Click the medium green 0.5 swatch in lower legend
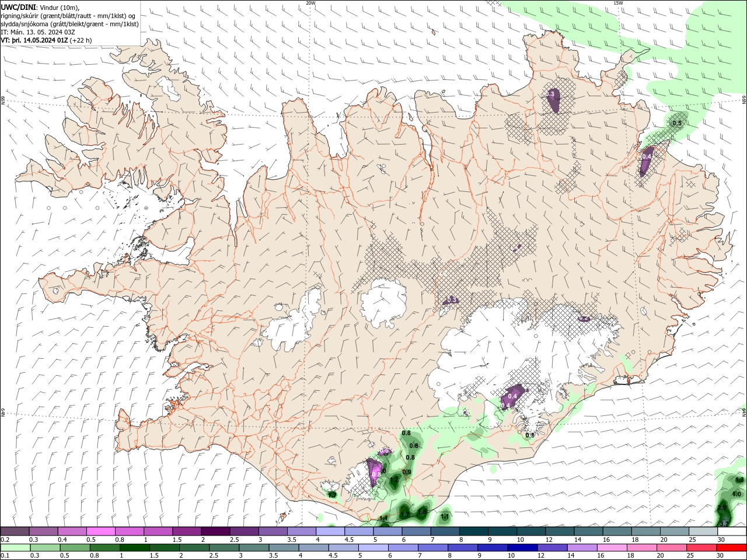 coord(76,548)
